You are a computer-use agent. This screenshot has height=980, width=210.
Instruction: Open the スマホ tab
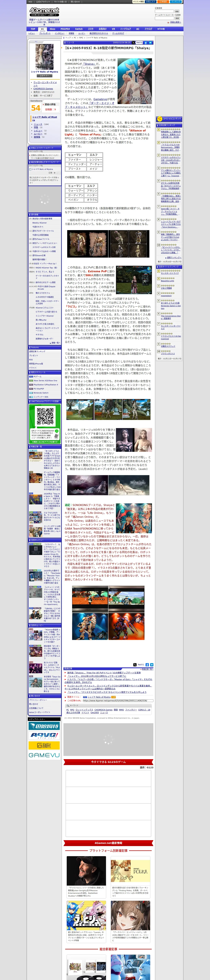91,29
